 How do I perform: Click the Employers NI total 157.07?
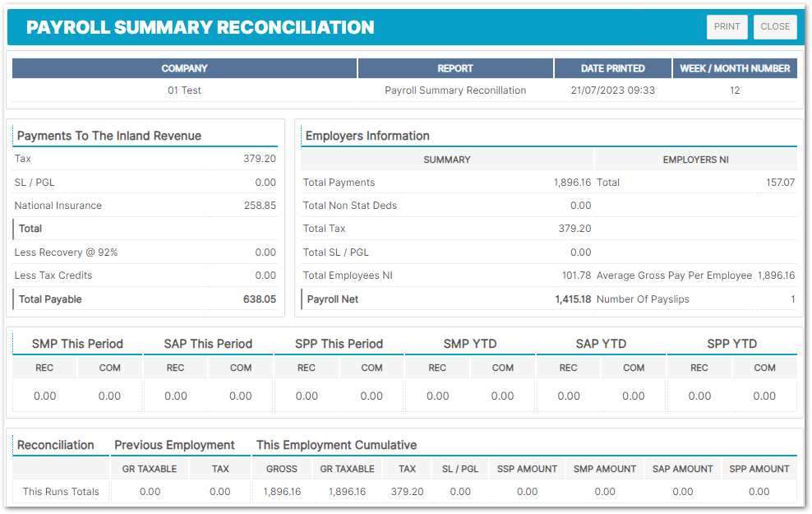point(780,183)
